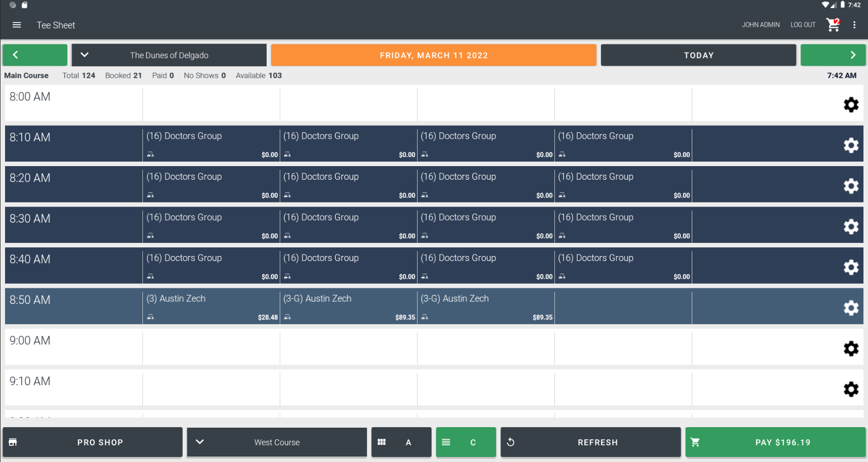
Task: Open the shopping cart with 2 items
Action: click(x=833, y=25)
